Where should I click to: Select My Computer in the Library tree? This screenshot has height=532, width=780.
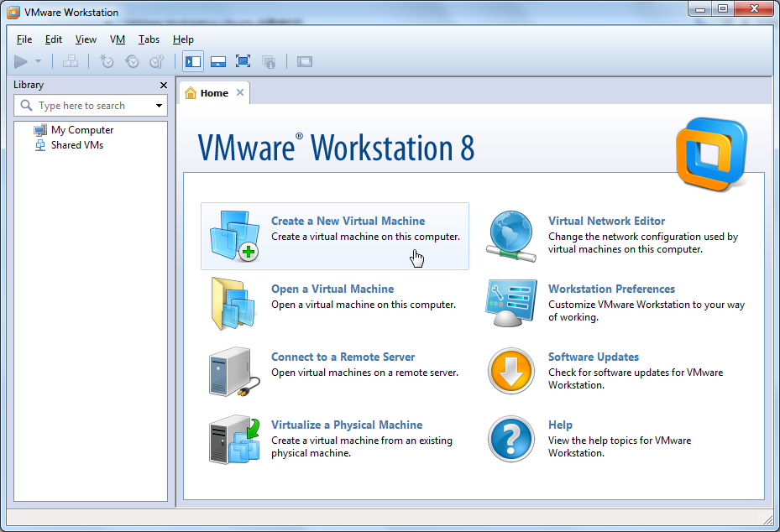(82, 130)
